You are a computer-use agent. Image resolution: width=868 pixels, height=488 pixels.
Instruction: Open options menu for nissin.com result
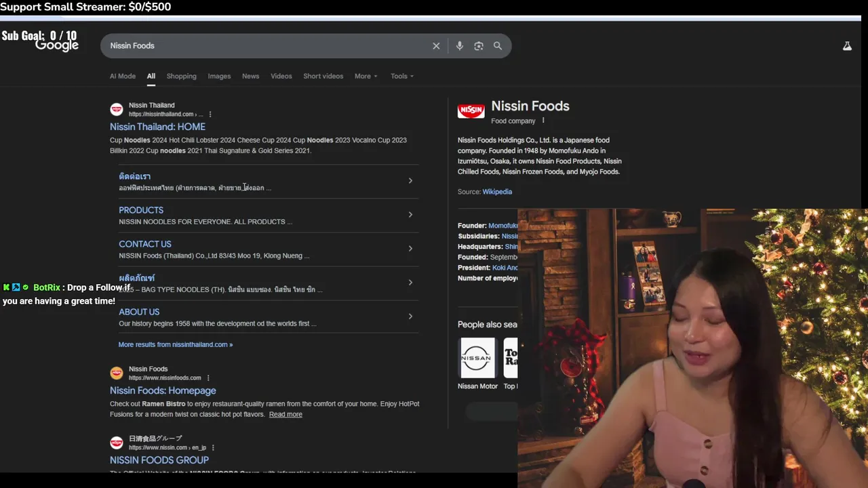pos(213,448)
